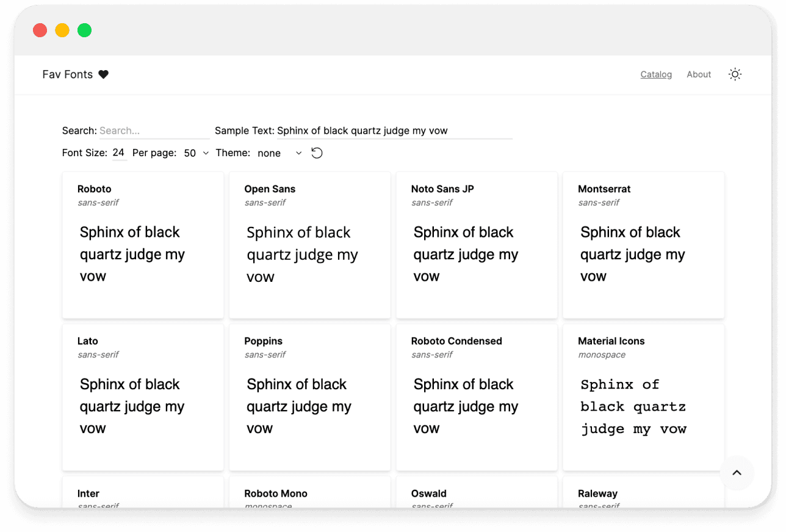Click the sans-serif label under Montserrat
This screenshot has width=786, height=532.
click(x=599, y=203)
